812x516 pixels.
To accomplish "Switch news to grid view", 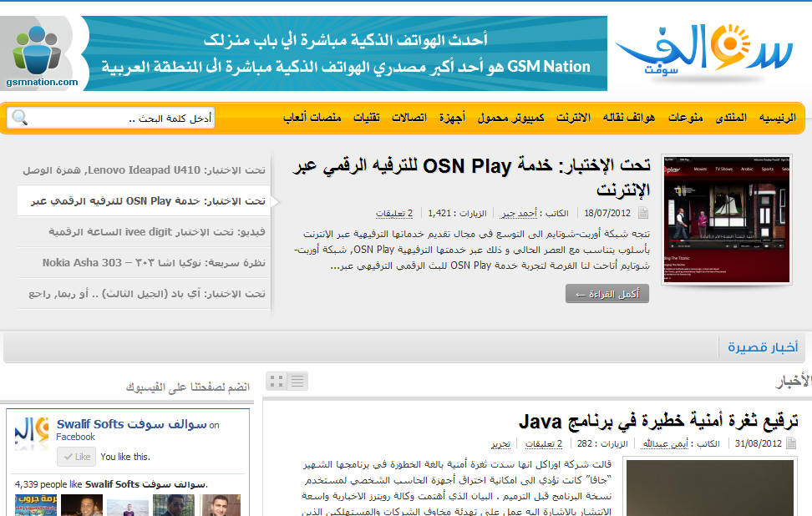I will tap(277, 382).
